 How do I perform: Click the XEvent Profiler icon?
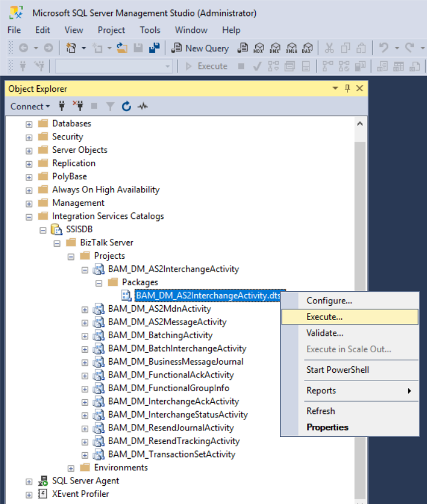pyautogui.click(x=43, y=494)
